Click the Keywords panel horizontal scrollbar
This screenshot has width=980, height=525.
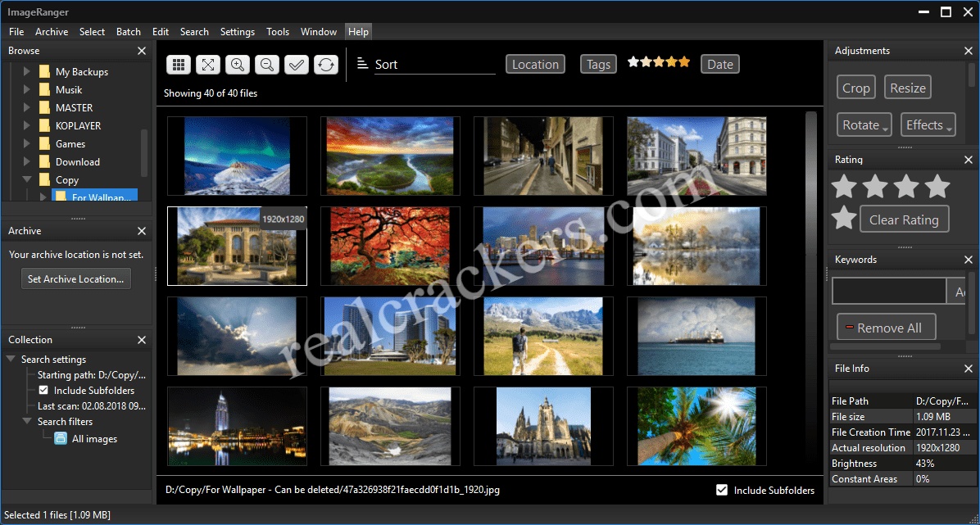coord(885,346)
